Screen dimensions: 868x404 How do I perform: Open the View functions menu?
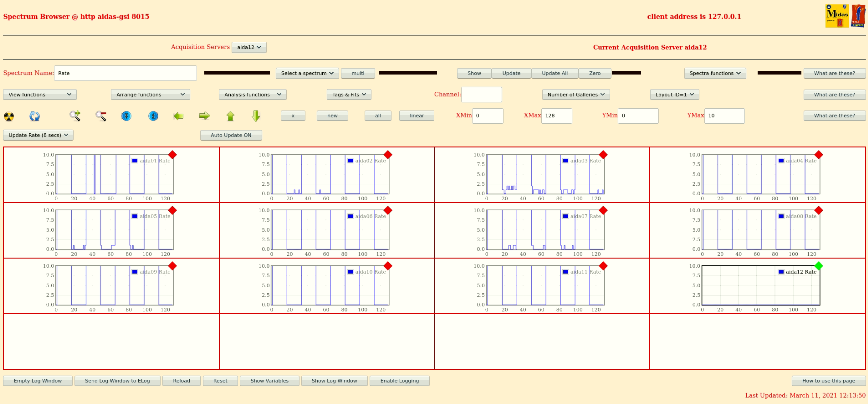click(40, 95)
